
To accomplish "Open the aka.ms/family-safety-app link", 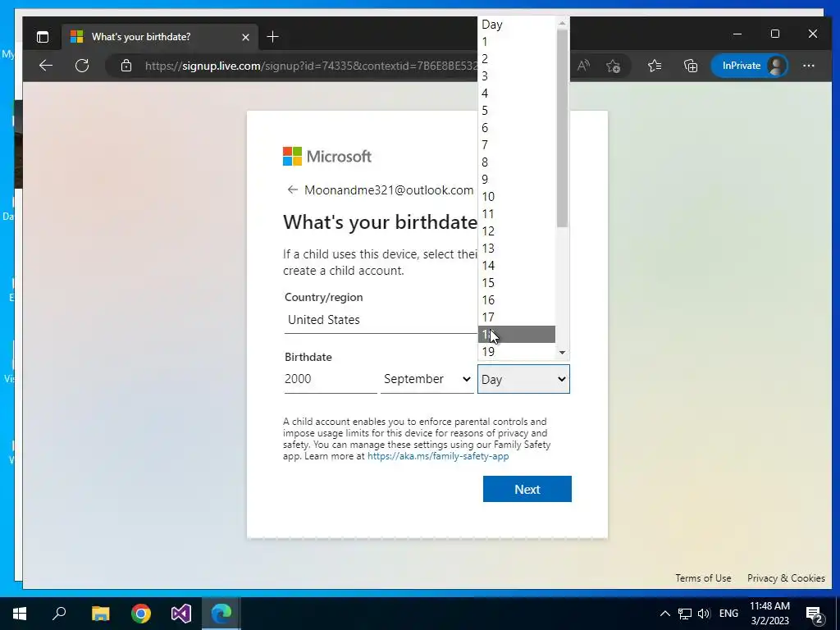I will coord(438,456).
